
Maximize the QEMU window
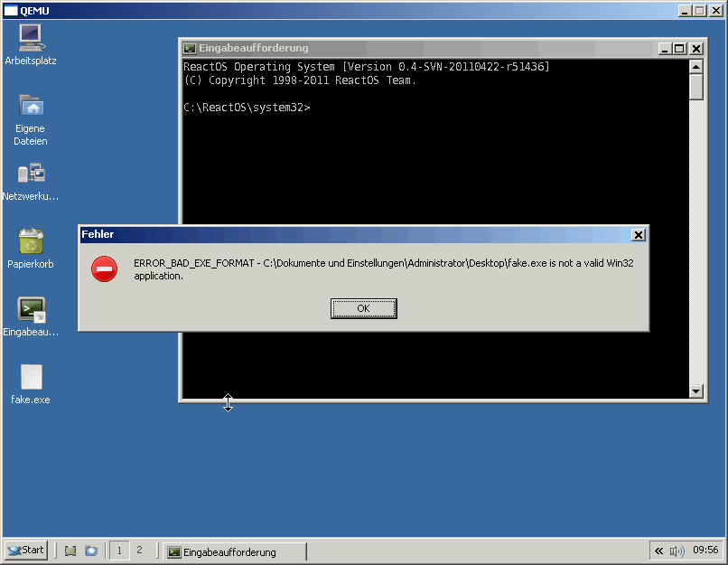click(x=700, y=11)
